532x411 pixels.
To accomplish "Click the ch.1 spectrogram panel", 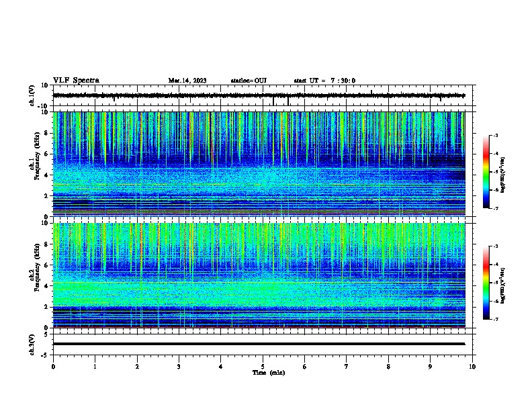I will click(x=259, y=164).
